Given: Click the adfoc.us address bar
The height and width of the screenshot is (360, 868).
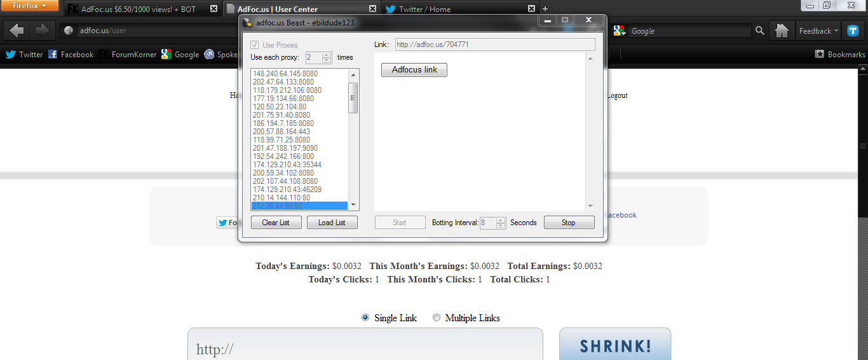Looking at the screenshot, I should 150,31.
